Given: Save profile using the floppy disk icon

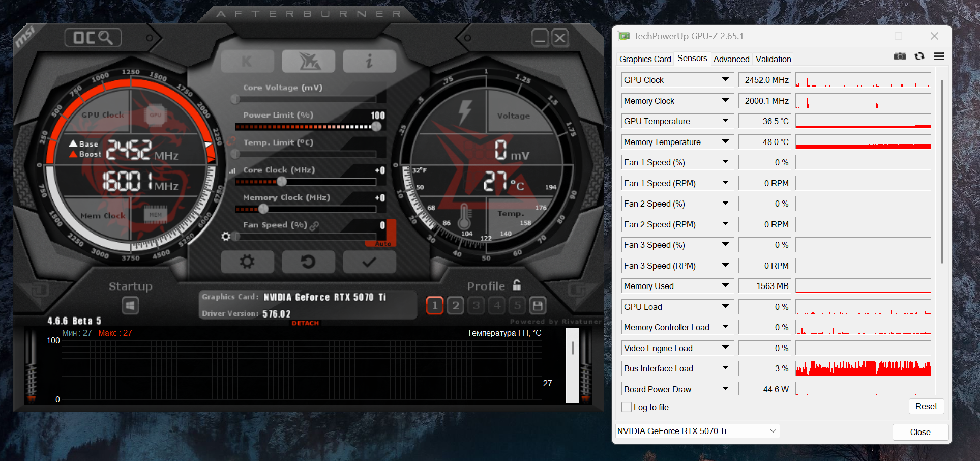Looking at the screenshot, I should click(x=538, y=305).
